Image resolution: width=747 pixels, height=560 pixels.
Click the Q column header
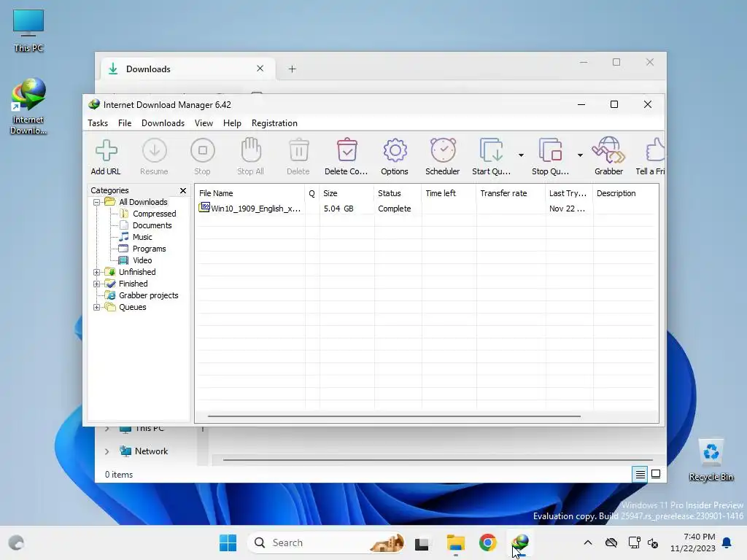point(312,193)
